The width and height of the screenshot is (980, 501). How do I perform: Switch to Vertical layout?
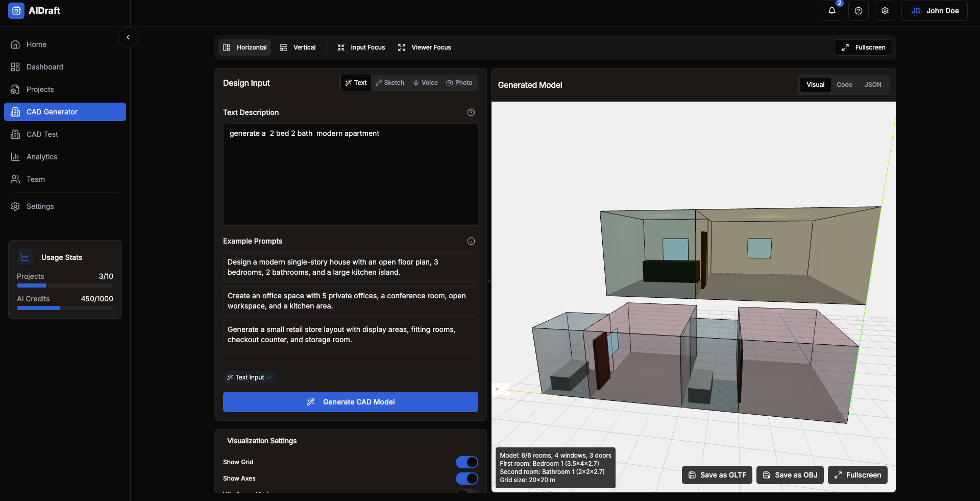click(298, 47)
